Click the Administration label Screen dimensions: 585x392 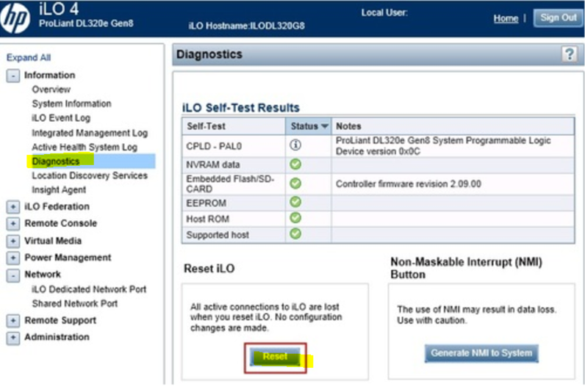[x=57, y=337]
